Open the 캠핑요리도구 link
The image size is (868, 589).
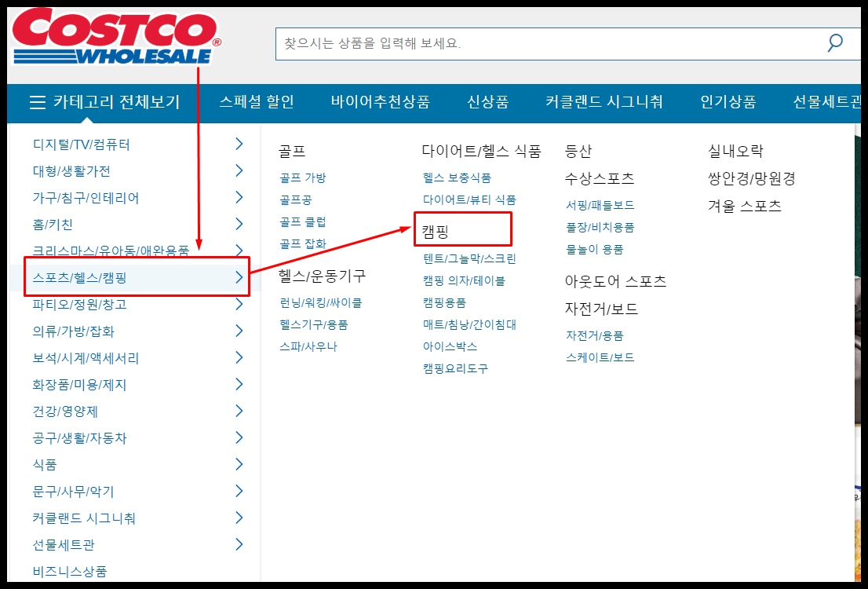pos(456,368)
